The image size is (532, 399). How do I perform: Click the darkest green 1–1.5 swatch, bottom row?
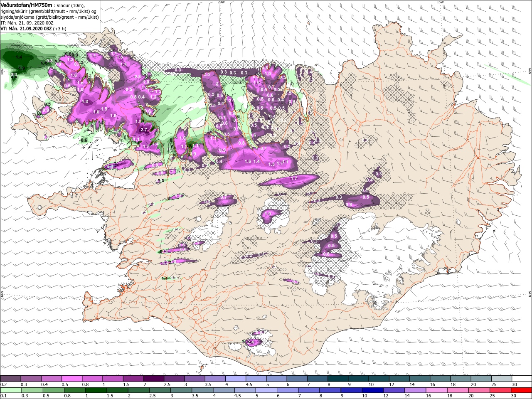pos(96,390)
